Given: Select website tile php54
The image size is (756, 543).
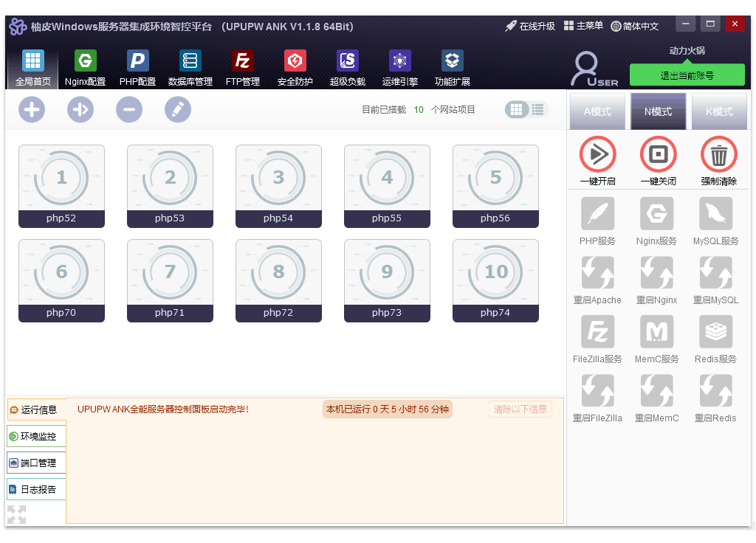Looking at the screenshot, I should click(x=278, y=186).
